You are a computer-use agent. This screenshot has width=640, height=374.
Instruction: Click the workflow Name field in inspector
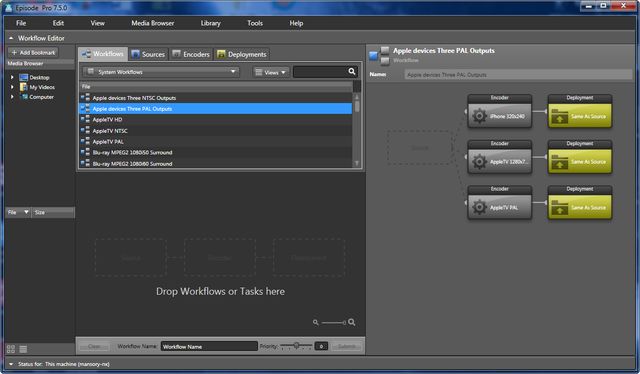(518, 75)
